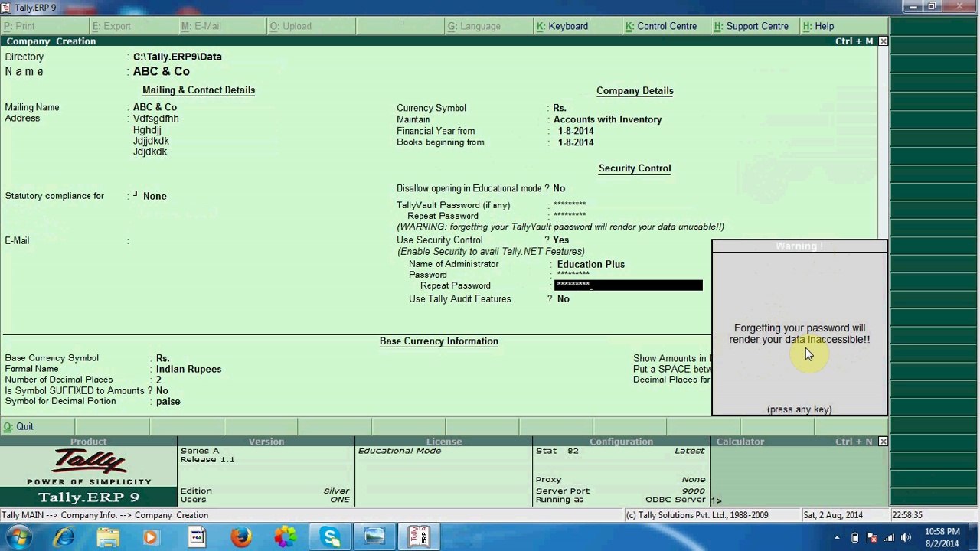
Task: Click the TallyVault Repeat Password field
Action: click(570, 216)
